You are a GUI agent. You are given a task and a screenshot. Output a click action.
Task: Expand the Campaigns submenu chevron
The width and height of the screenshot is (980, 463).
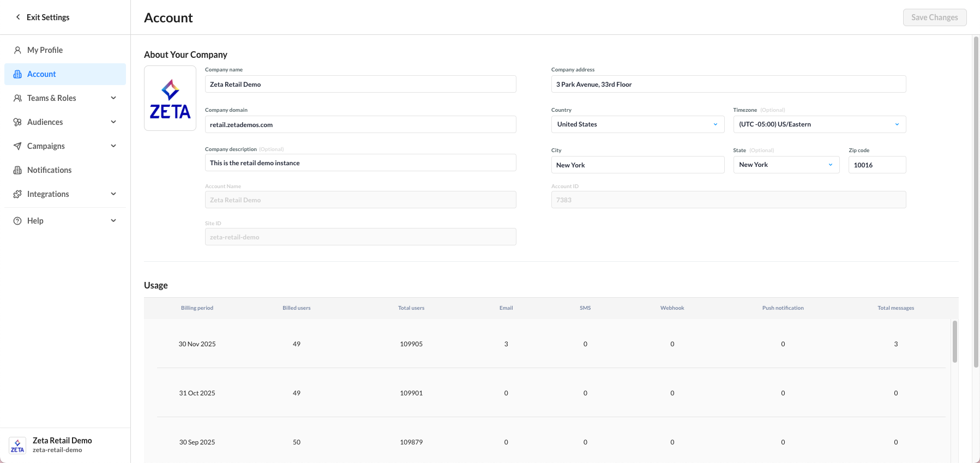tap(113, 146)
